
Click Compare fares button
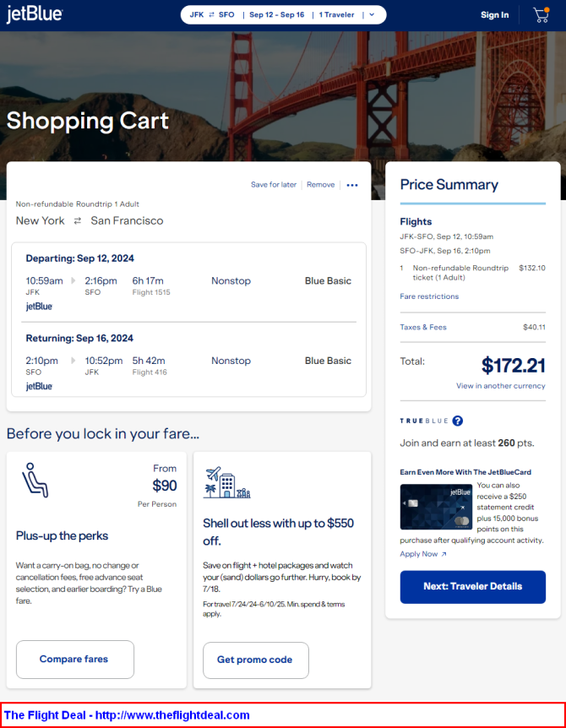pos(74,660)
